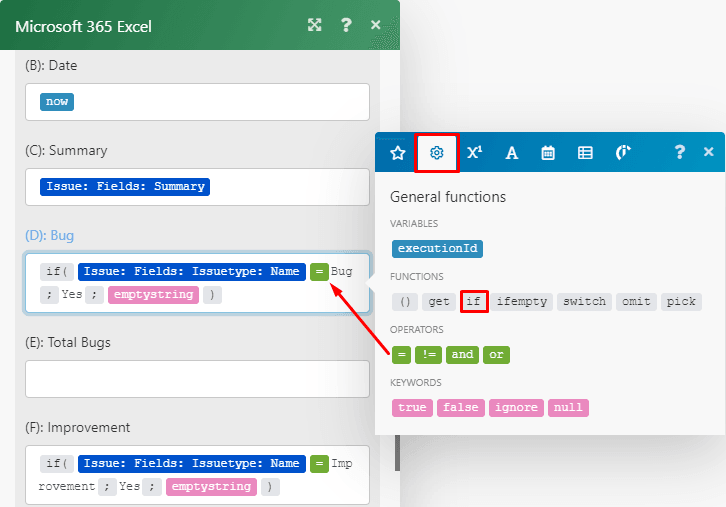The image size is (726, 507).
Task: Open help for the Microsoft 365 Excel module
Action: point(346,25)
